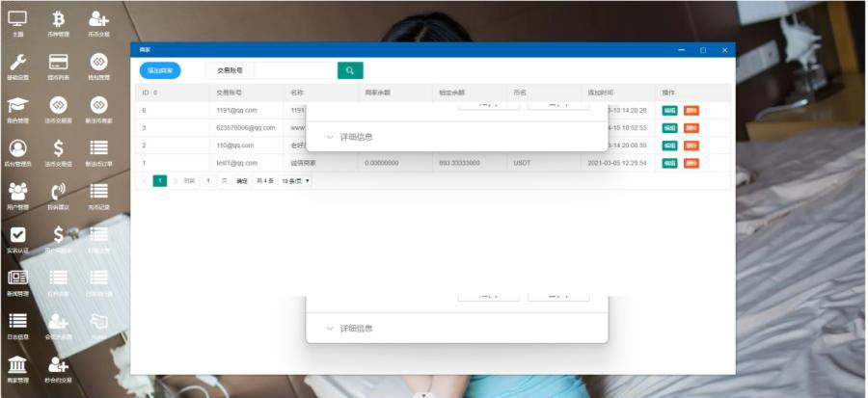Select page 1 in pagination
The image size is (868, 398).
[160, 180]
